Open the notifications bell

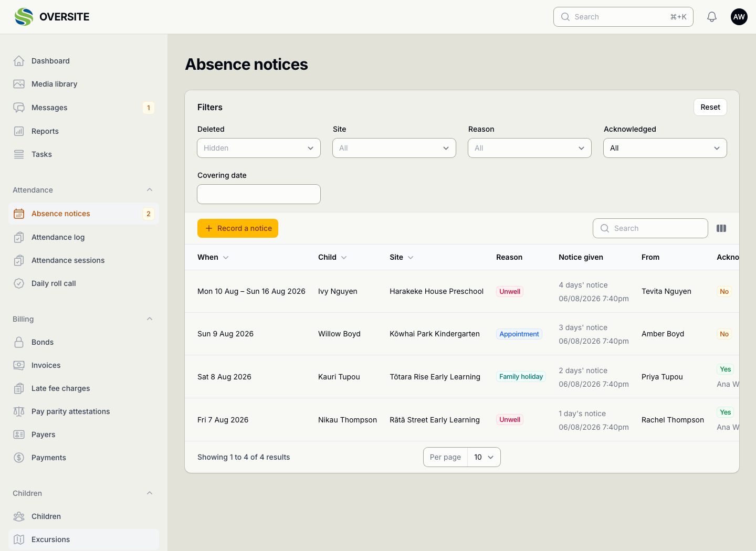712,17
